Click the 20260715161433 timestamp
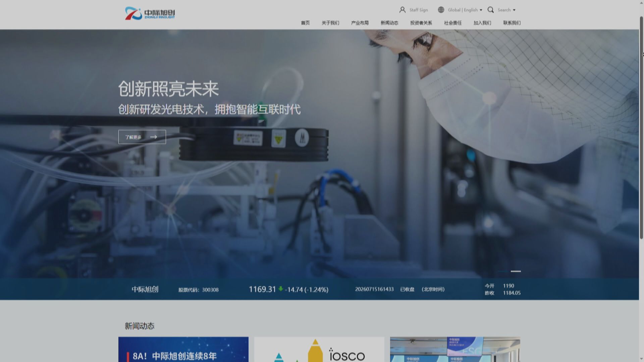The height and width of the screenshot is (362, 644). pos(374,289)
